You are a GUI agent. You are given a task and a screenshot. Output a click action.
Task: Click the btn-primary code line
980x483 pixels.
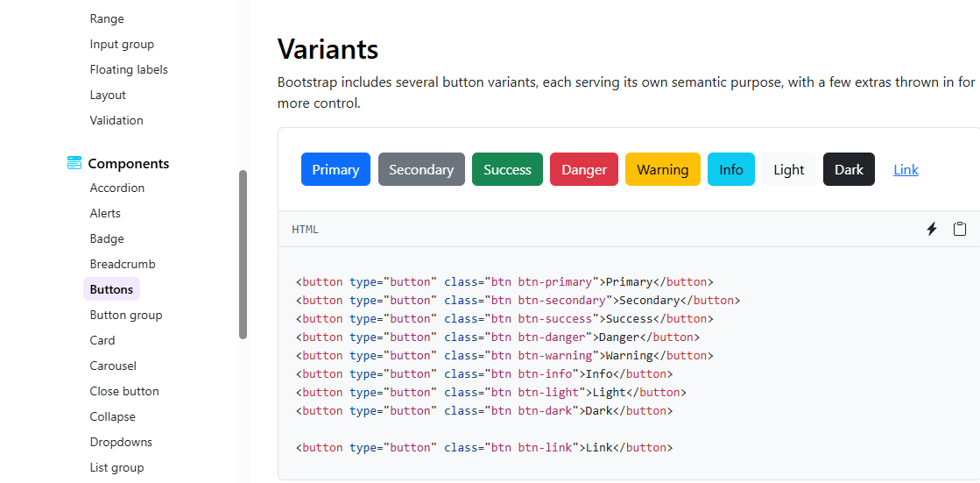[x=504, y=281]
